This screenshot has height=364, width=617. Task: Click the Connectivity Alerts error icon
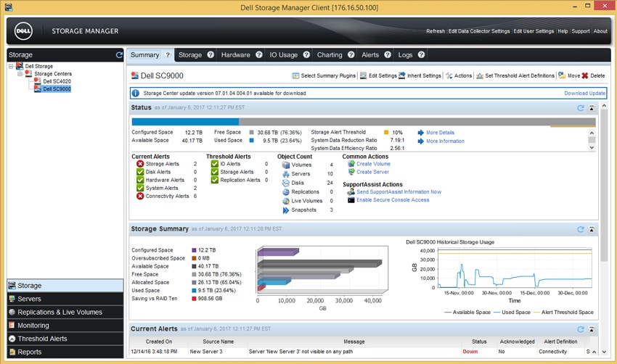click(140, 197)
